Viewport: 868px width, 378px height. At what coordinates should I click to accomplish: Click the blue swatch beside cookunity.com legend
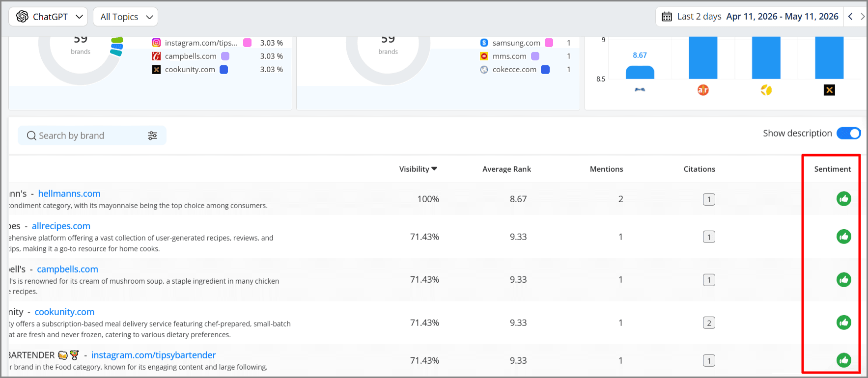click(x=224, y=69)
